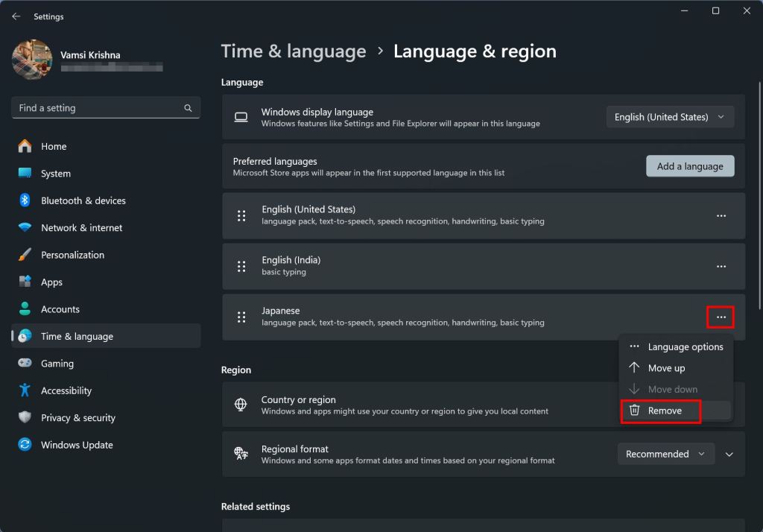Click drag handle for Japanese

[241, 317]
